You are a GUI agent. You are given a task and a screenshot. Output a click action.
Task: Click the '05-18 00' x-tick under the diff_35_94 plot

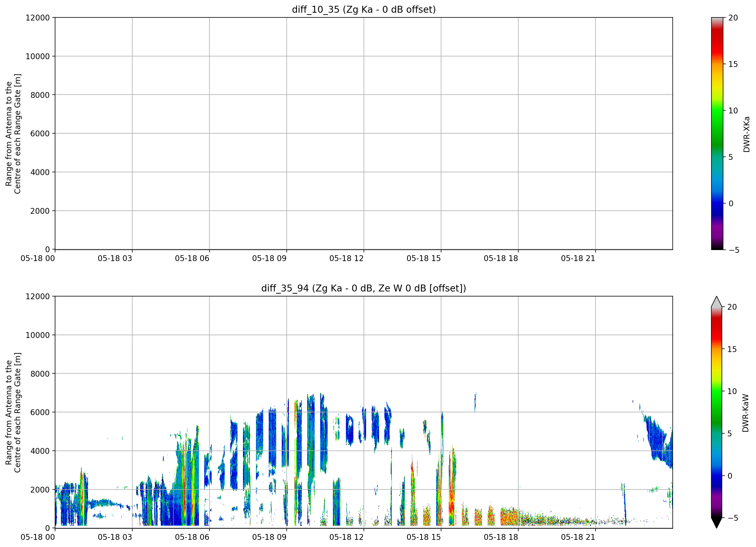click(x=38, y=537)
